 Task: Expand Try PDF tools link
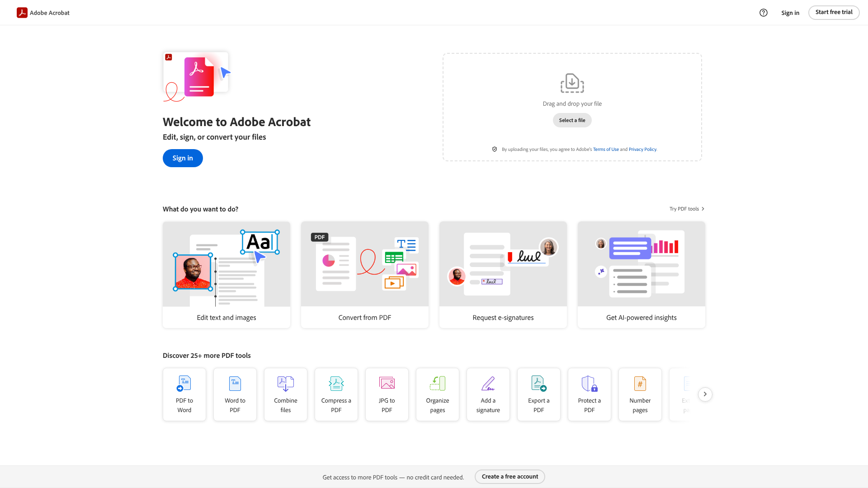686,209
